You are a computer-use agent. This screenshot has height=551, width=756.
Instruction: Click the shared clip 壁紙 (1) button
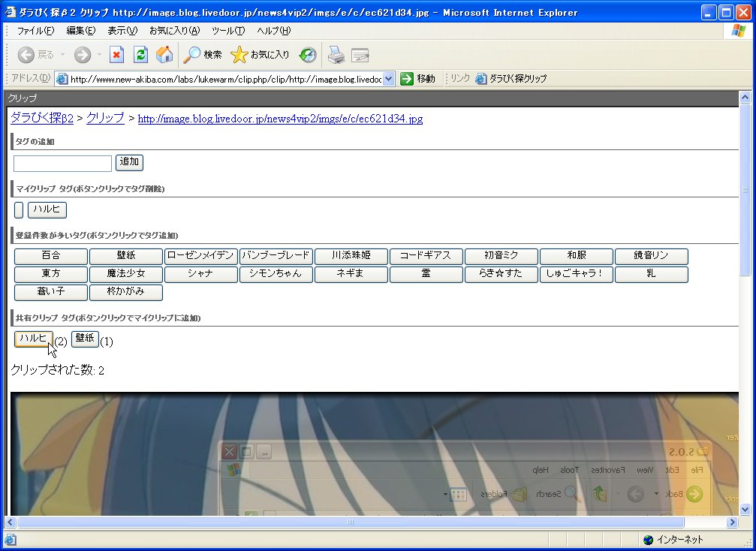click(x=85, y=339)
